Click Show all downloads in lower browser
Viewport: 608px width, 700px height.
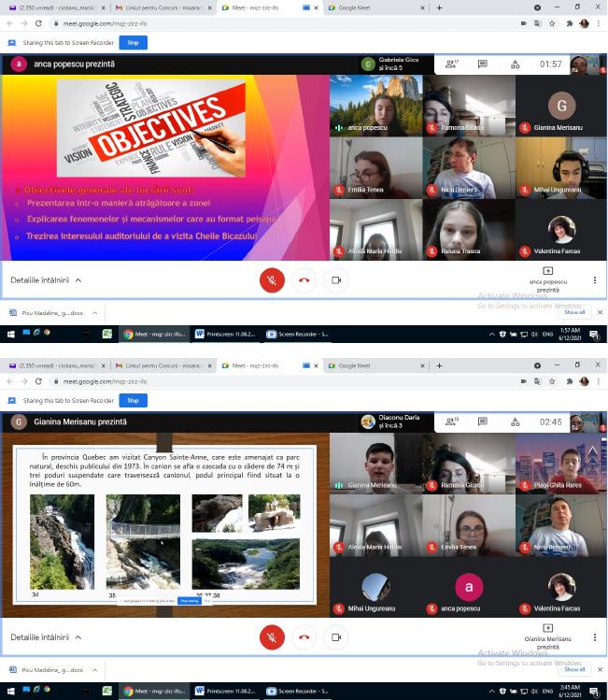(574, 670)
